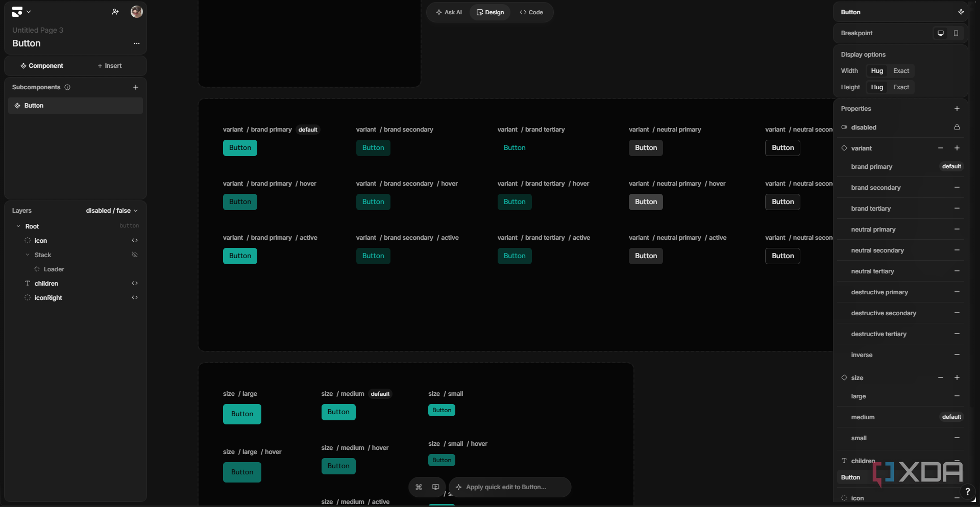Select the neutral primary hover button preview

pyautogui.click(x=646, y=202)
